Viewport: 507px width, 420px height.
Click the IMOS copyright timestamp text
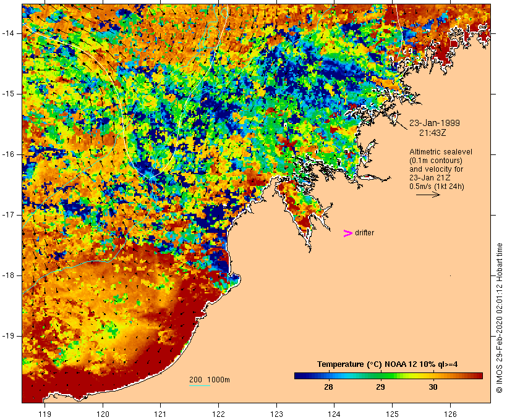click(x=499, y=318)
